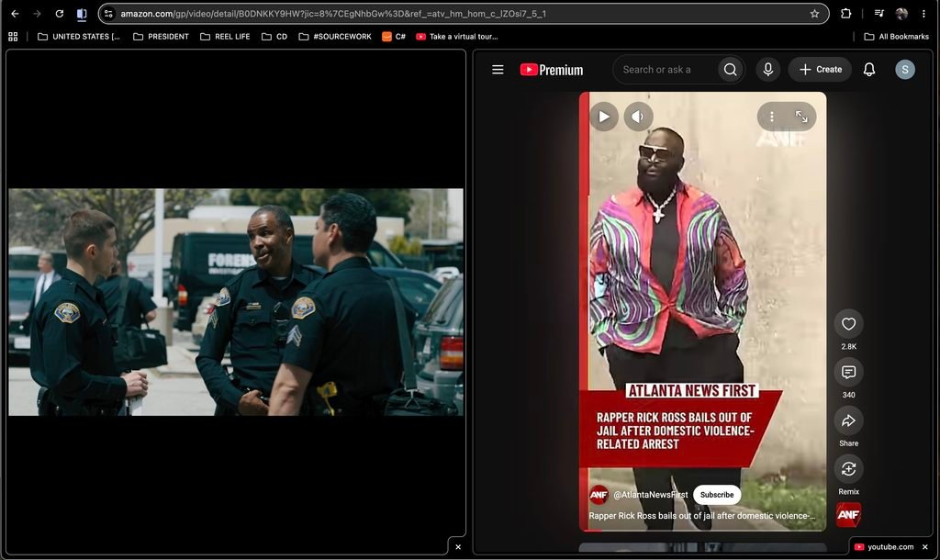Remix this Short

click(849, 469)
